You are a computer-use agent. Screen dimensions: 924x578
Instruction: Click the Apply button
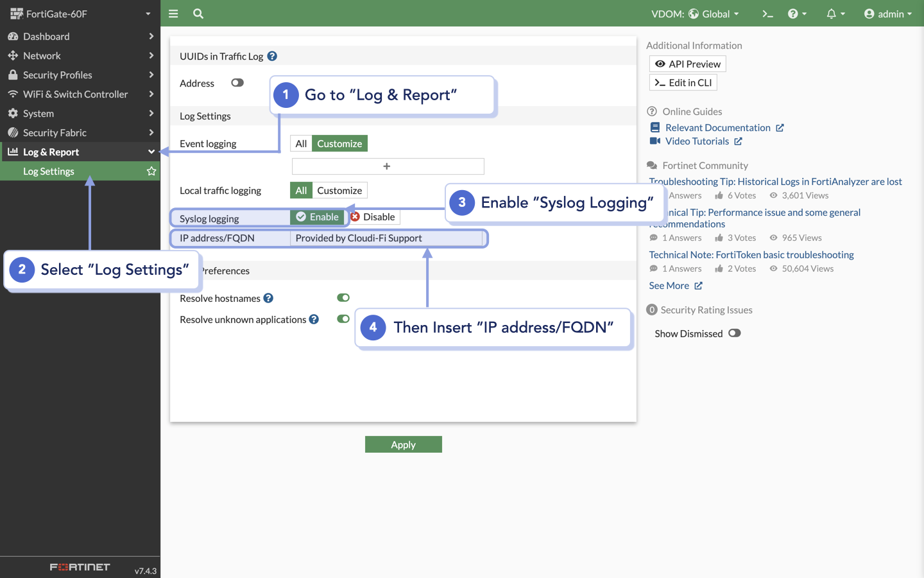click(x=403, y=444)
